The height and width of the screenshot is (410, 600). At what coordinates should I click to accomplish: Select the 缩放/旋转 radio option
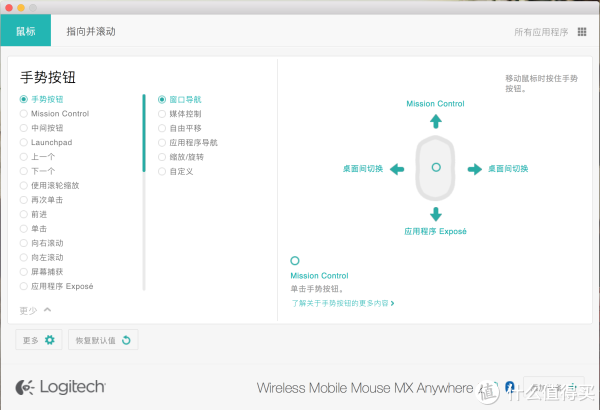click(x=162, y=157)
